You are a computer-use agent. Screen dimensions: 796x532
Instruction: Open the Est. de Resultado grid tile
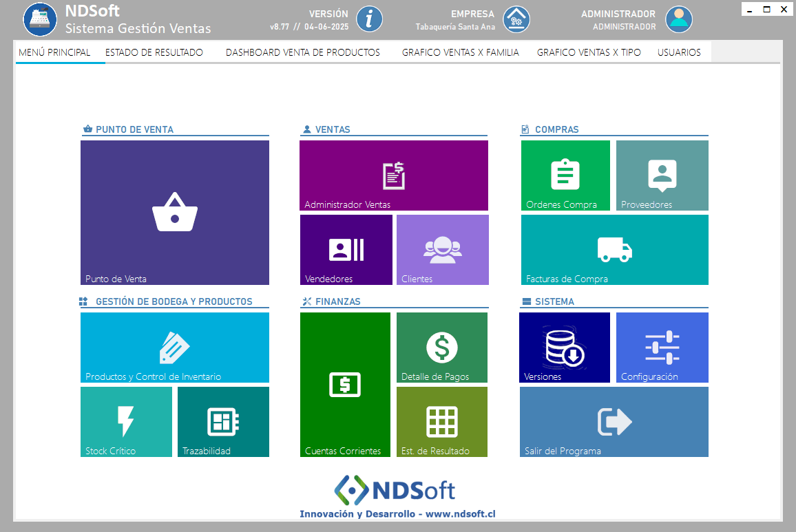(x=442, y=422)
